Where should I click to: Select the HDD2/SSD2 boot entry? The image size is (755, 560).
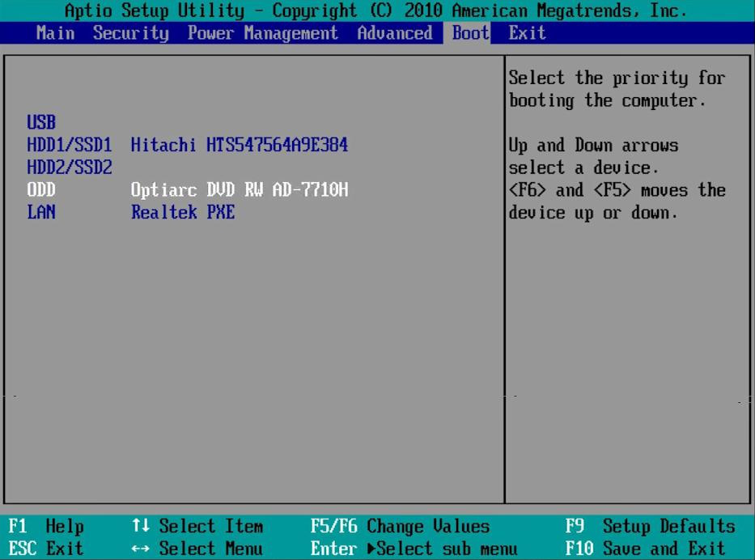click(70, 168)
